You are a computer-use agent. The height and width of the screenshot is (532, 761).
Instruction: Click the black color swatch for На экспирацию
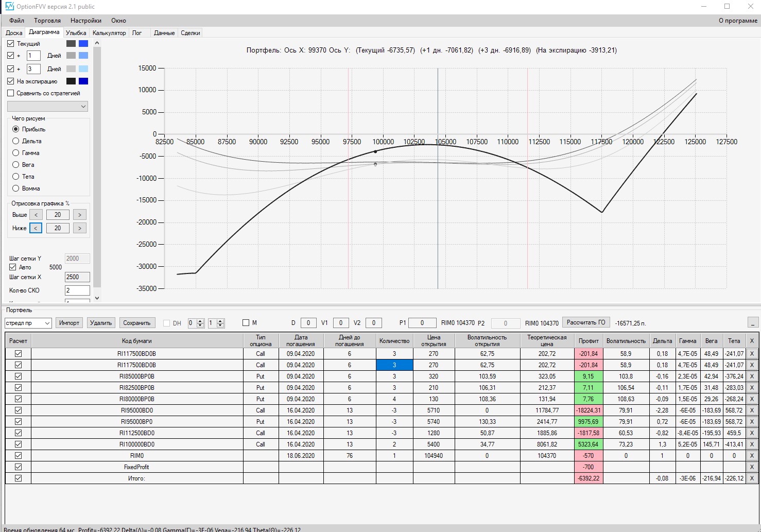(71, 81)
